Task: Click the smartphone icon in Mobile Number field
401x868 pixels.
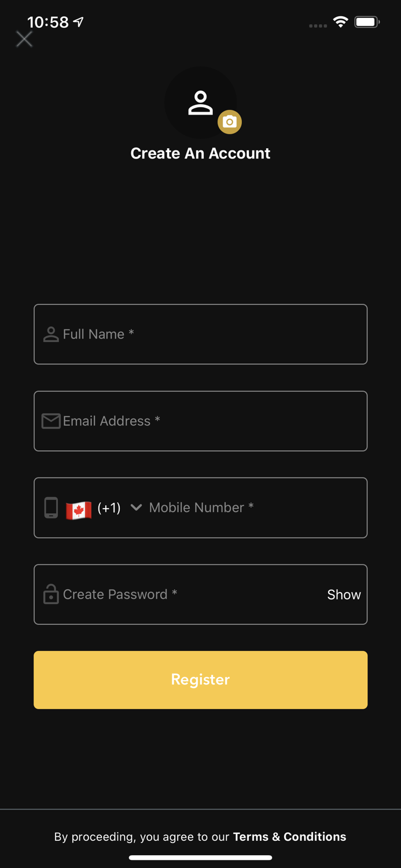Action: (x=51, y=507)
